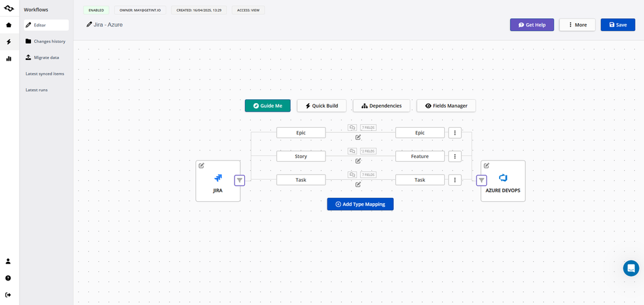
Task: View Latest runs
Action: (x=37, y=90)
